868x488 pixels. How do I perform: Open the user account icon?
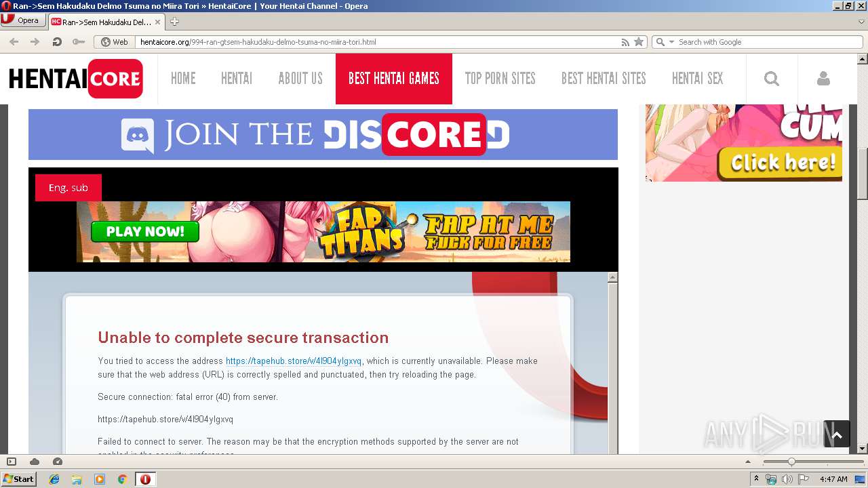823,79
